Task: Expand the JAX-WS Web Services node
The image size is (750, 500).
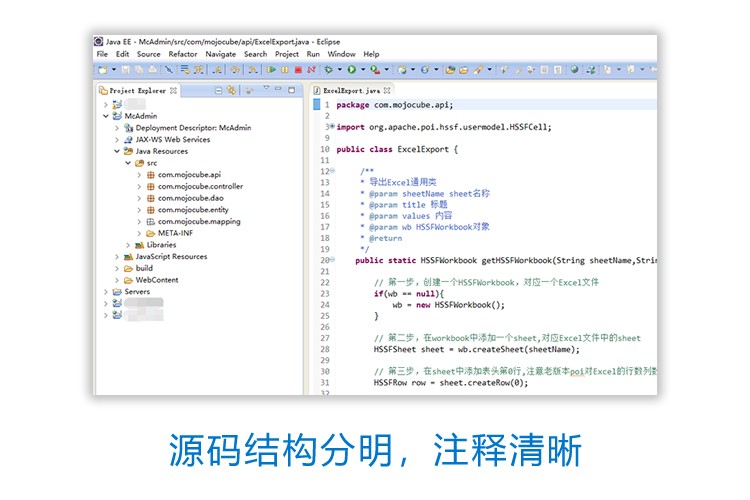Action: [x=117, y=139]
